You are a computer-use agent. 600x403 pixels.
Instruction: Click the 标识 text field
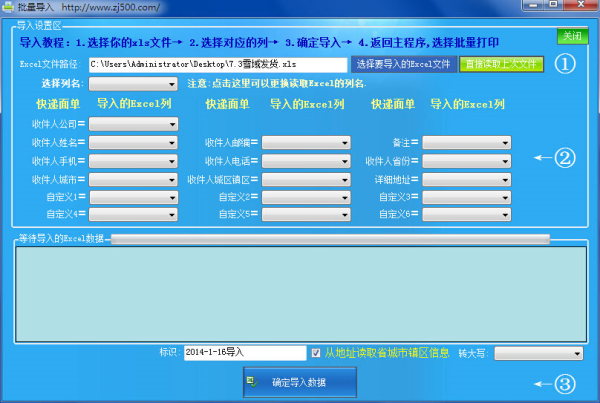click(245, 352)
